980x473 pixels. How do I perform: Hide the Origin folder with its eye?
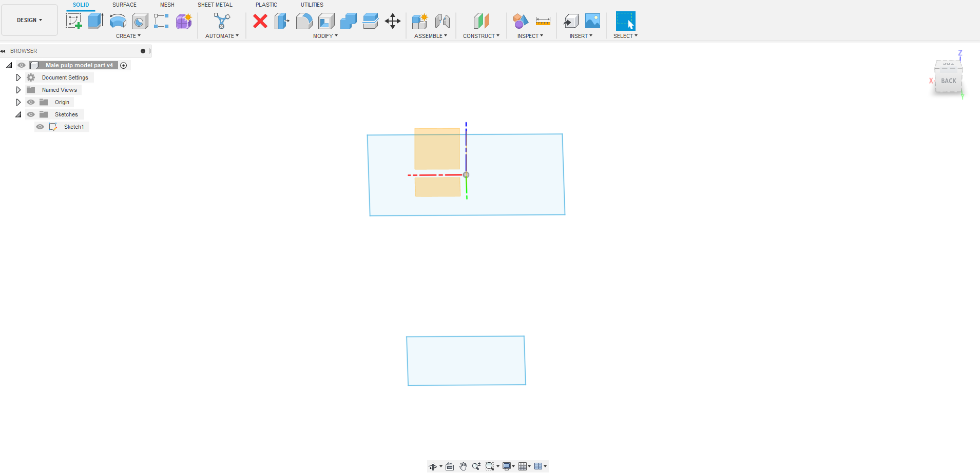pos(31,102)
